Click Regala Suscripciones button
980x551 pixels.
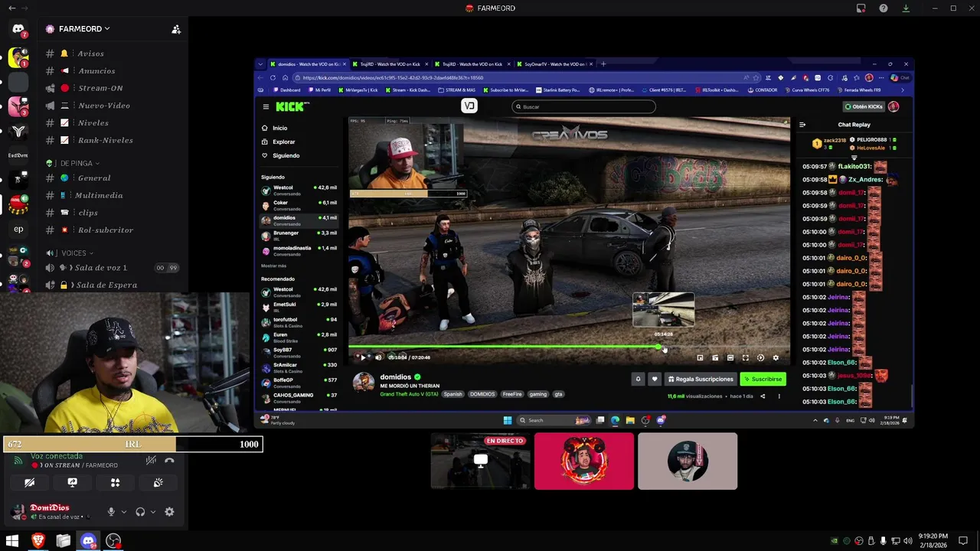[700, 379]
